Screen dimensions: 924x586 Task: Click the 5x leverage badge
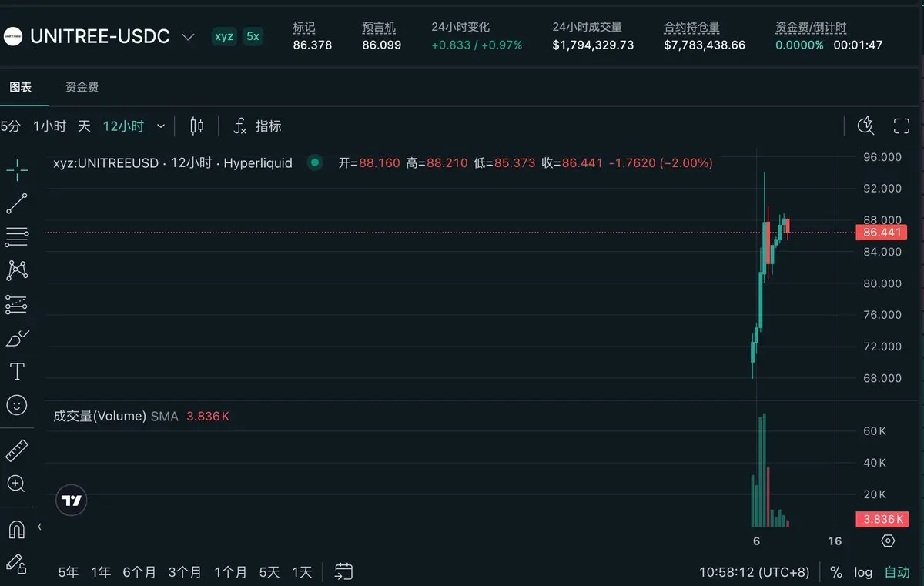[x=253, y=36]
